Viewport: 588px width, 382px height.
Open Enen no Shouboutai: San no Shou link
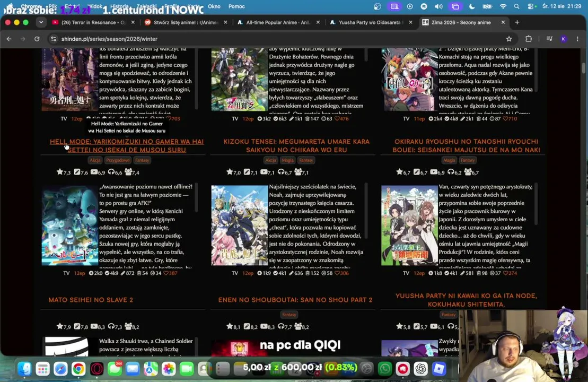click(x=295, y=300)
